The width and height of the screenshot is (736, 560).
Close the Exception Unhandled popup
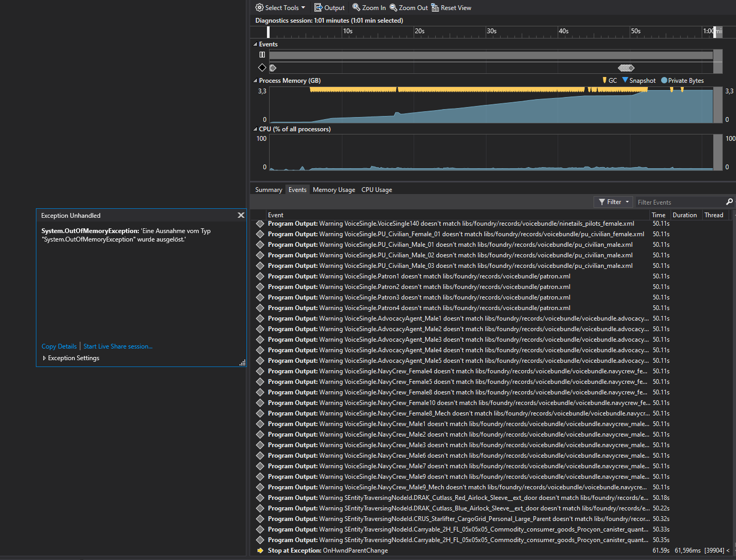(241, 215)
